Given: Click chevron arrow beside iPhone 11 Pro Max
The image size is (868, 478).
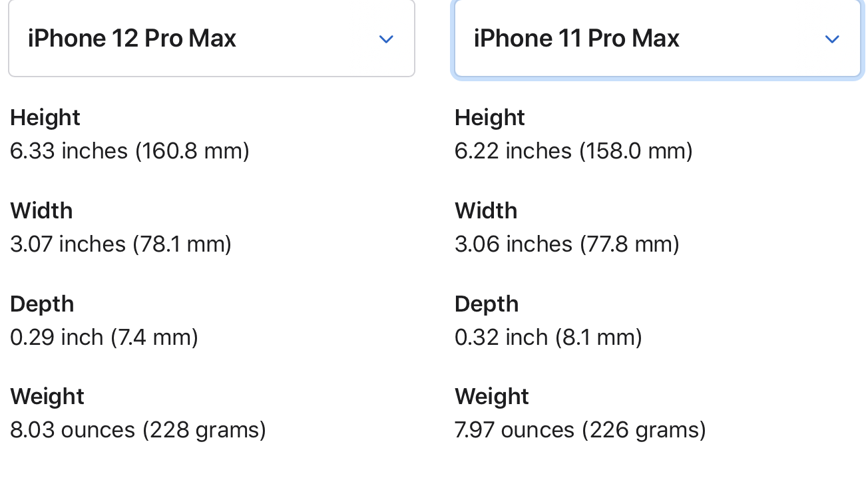Looking at the screenshot, I should 831,39.
